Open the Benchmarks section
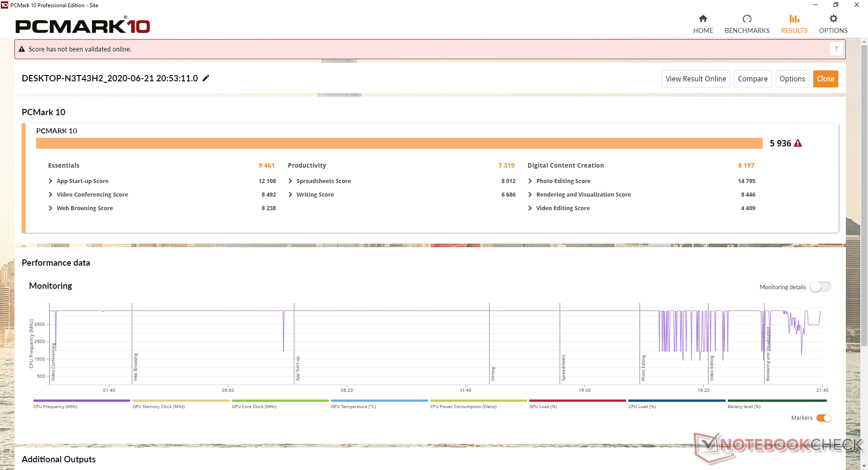The width and height of the screenshot is (868, 470). point(747,24)
